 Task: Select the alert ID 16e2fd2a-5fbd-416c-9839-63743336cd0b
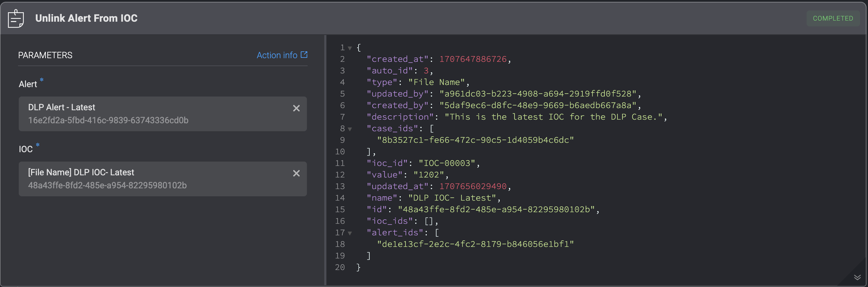pos(108,120)
